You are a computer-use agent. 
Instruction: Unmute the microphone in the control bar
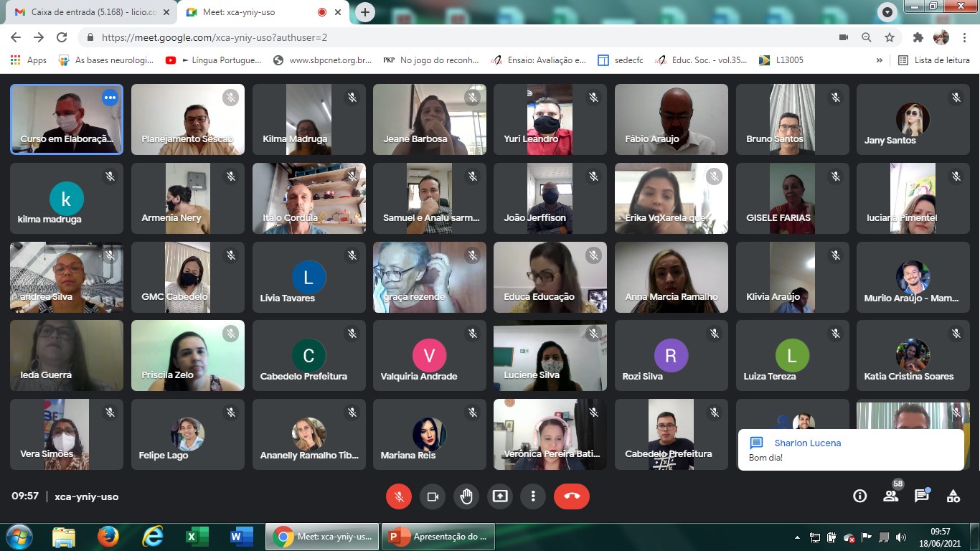(398, 496)
